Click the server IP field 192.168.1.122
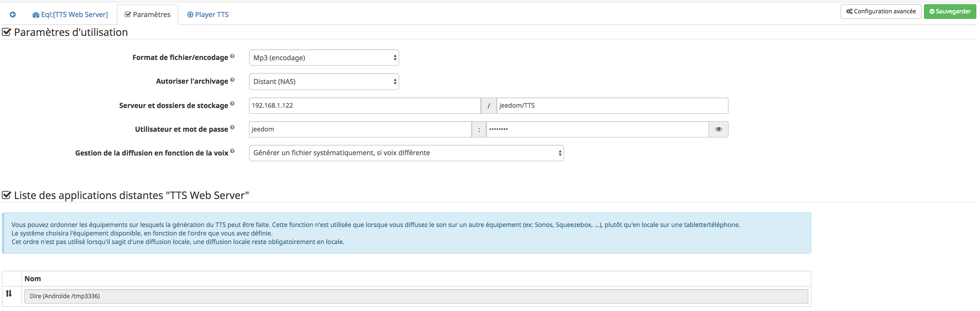Screen dimensions: 980x311 click(x=365, y=105)
